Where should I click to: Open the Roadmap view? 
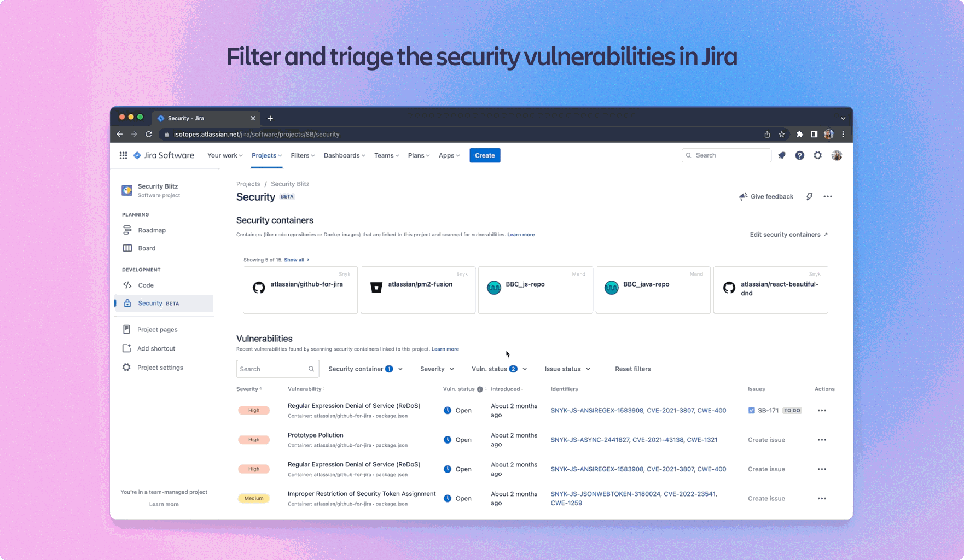(x=152, y=230)
